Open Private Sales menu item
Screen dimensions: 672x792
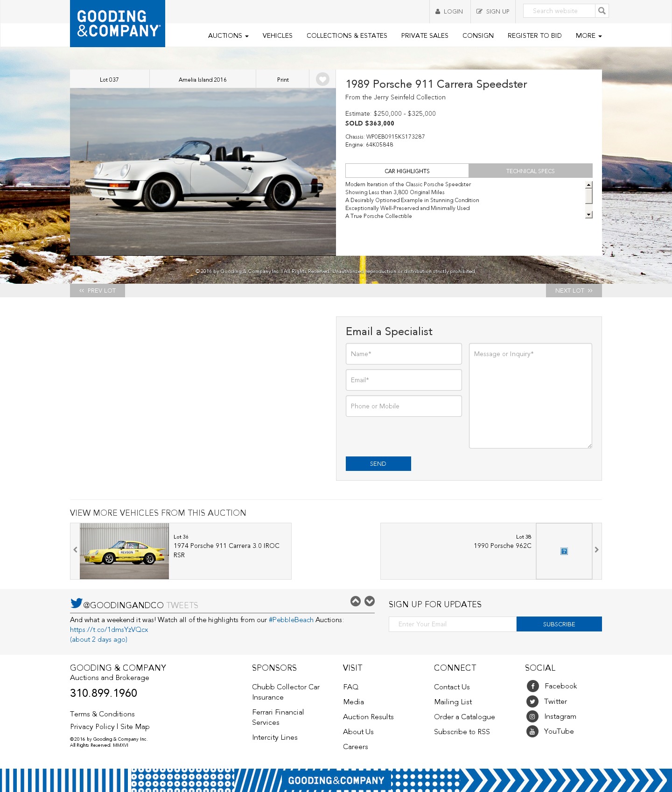425,35
